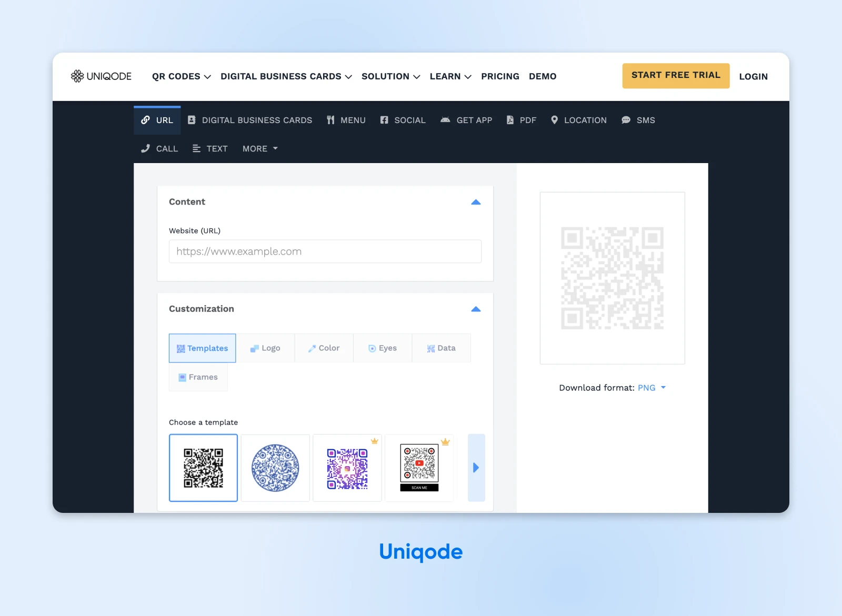The width and height of the screenshot is (842, 616).
Task: Open the Templates customization tab
Action: (202, 348)
